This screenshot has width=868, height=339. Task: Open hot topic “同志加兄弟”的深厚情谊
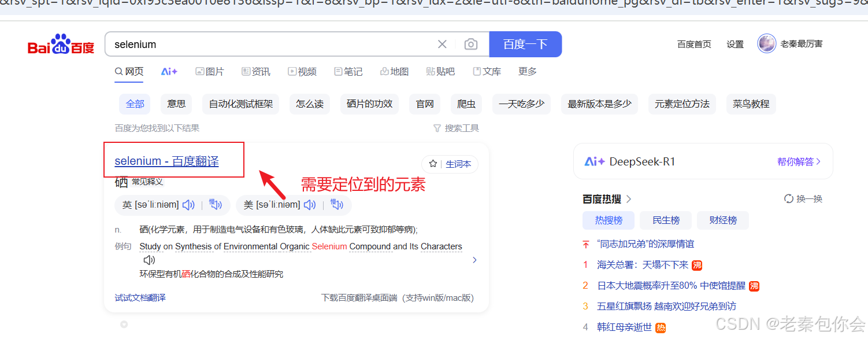(x=646, y=244)
